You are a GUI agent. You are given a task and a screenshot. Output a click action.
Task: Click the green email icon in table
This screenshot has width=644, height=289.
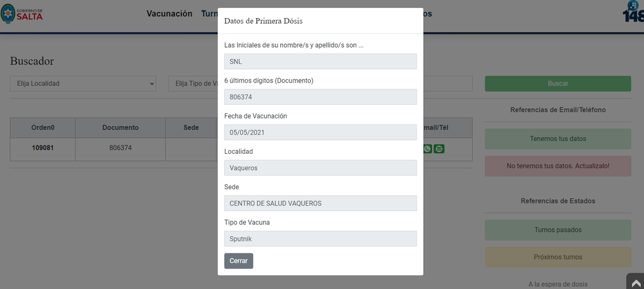point(439,149)
